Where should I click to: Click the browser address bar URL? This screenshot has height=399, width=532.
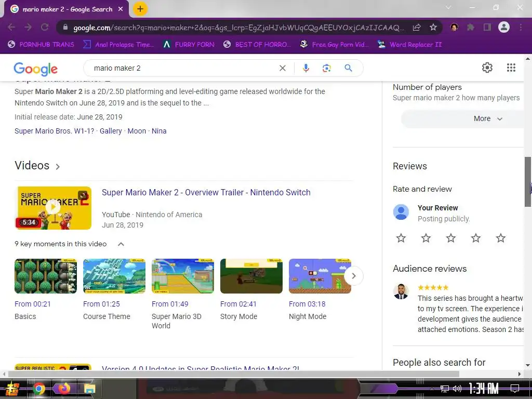238,28
